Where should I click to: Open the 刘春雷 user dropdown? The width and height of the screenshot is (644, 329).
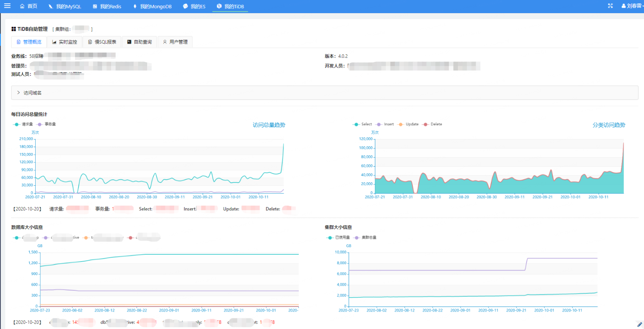coord(634,6)
